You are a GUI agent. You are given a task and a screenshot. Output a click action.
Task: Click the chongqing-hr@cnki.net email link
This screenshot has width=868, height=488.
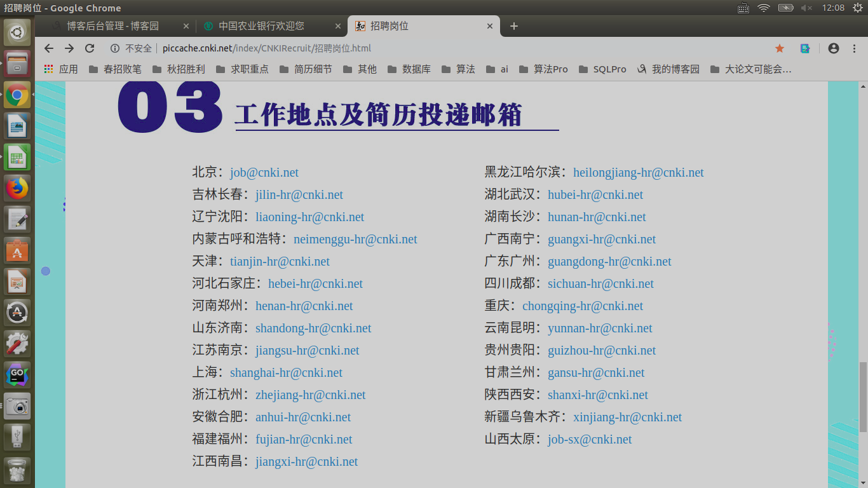583,306
